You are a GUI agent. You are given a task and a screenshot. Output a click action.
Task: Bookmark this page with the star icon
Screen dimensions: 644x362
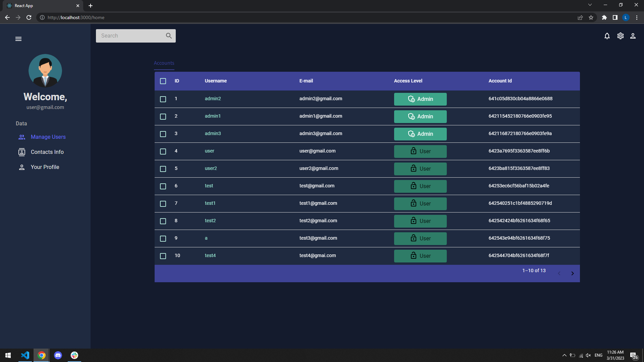[591, 17]
